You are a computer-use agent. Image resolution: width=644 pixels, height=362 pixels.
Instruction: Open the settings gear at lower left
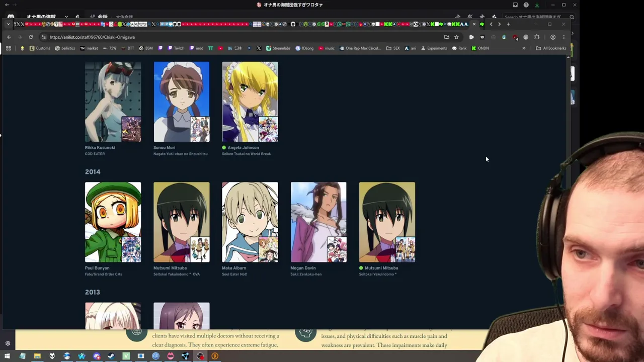8,343
